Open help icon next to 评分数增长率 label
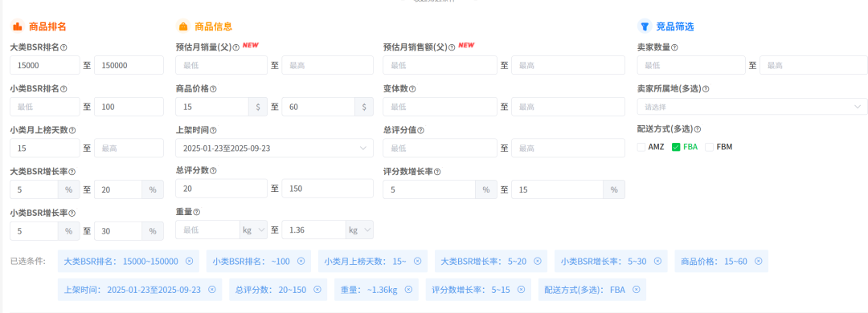 [x=437, y=172]
